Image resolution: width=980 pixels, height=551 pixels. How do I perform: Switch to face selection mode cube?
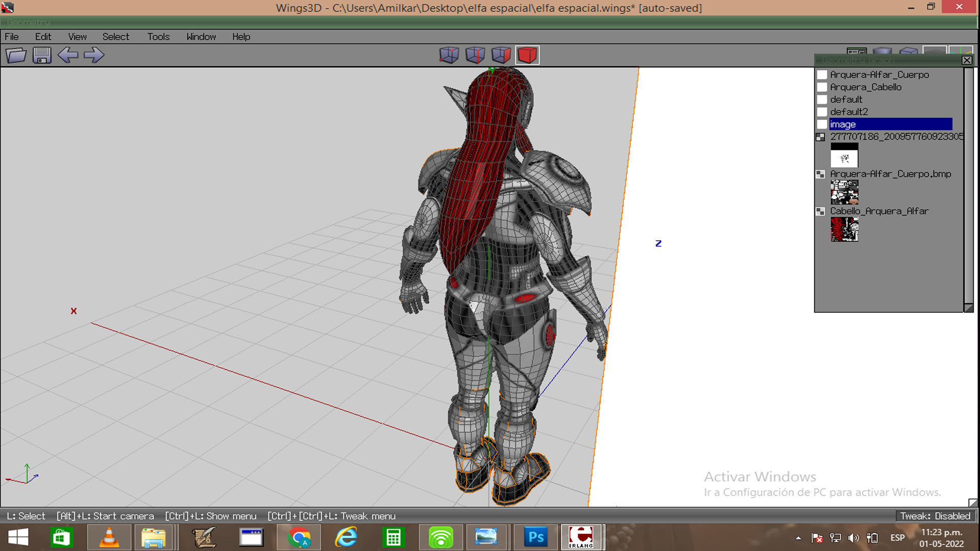pyautogui.click(x=501, y=55)
